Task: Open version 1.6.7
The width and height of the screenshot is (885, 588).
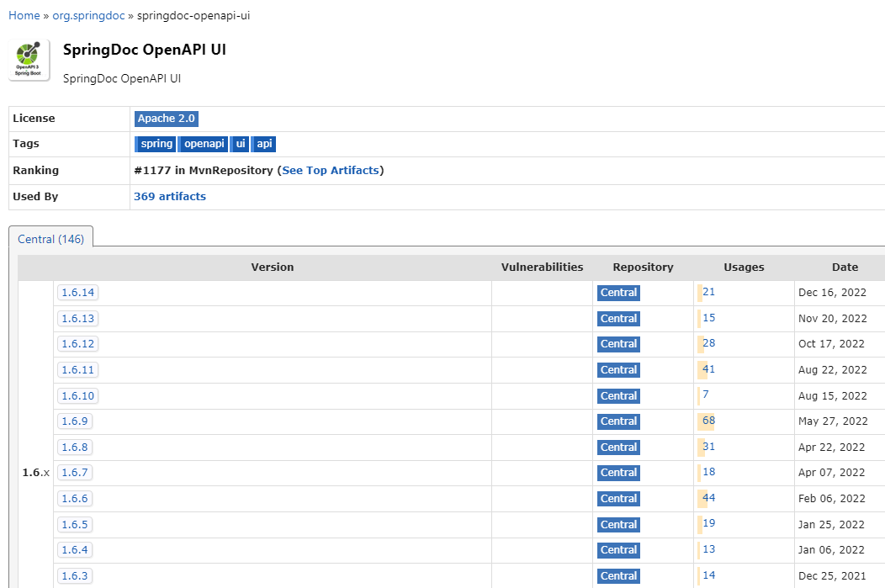Action: pyautogui.click(x=75, y=473)
